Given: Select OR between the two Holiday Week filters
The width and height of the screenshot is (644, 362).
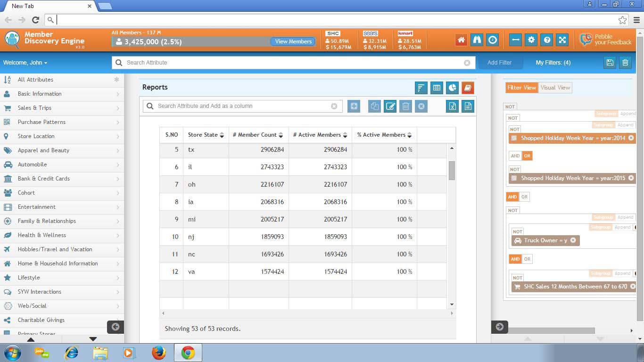Looking at the screenshot, I should point(527,156).
